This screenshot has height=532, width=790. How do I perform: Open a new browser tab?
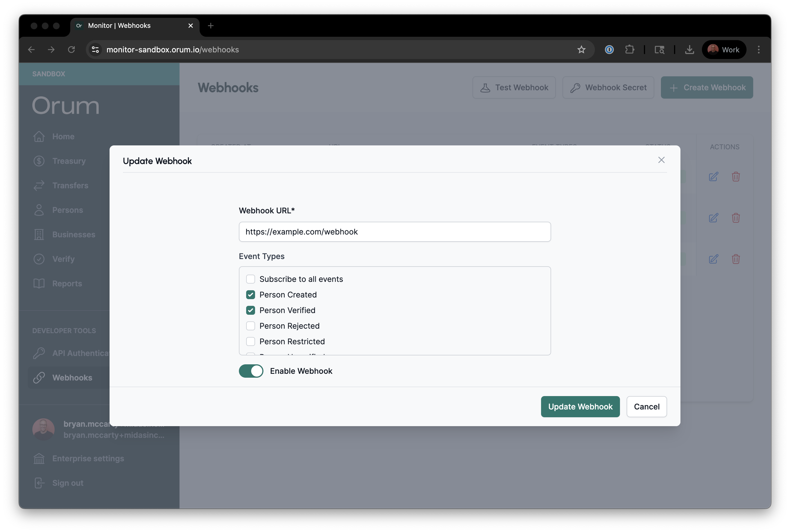point(210,25)
